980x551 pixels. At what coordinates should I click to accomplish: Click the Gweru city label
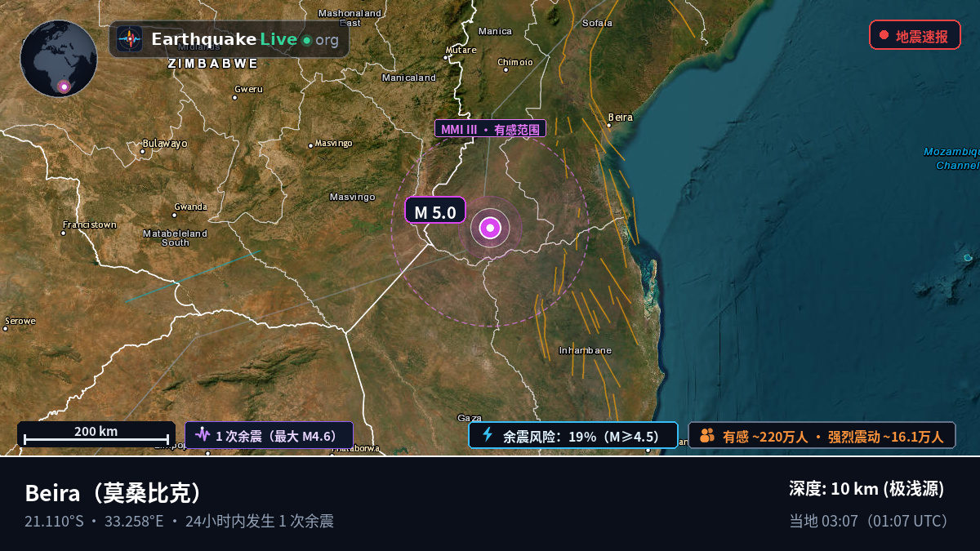tap(248, 89)
